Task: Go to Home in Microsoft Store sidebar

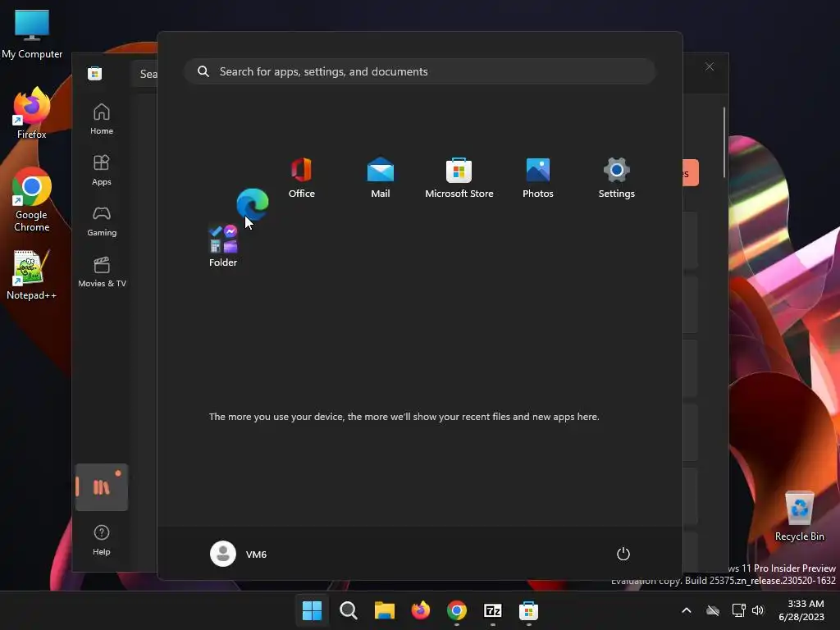Action: pos(102,119)
